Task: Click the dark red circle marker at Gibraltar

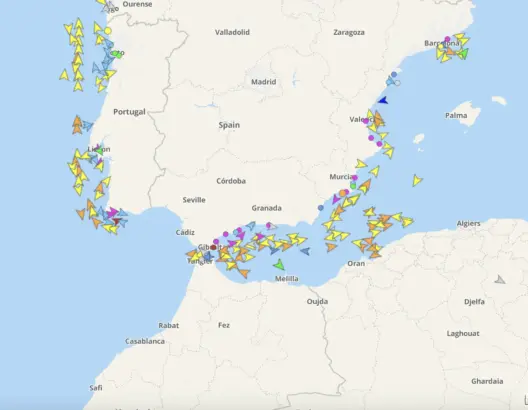Action: point(213,247)
